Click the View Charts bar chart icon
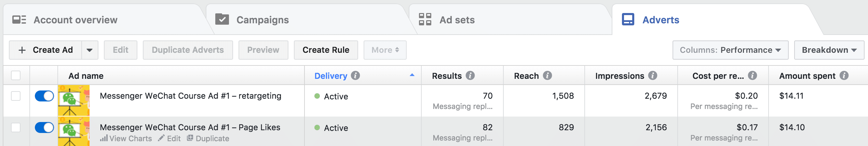The width and height of the screenshot is (868, 146). [x=104, y=138]
